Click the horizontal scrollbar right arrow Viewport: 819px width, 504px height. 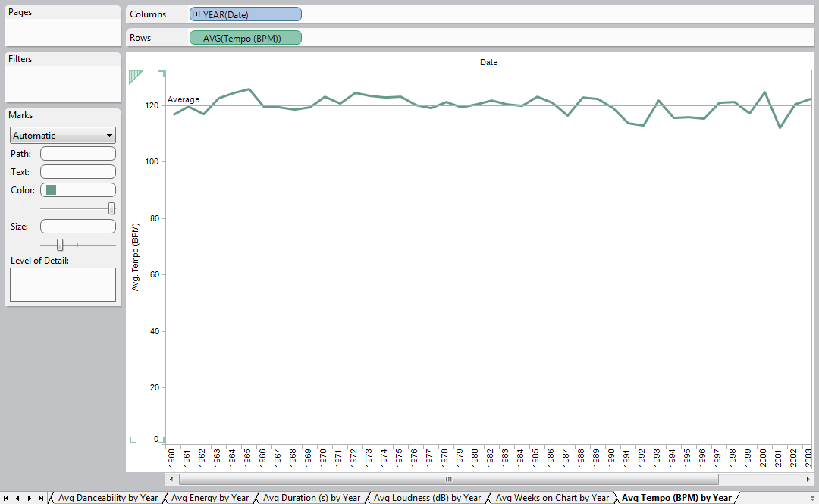(x=807, y=479)
